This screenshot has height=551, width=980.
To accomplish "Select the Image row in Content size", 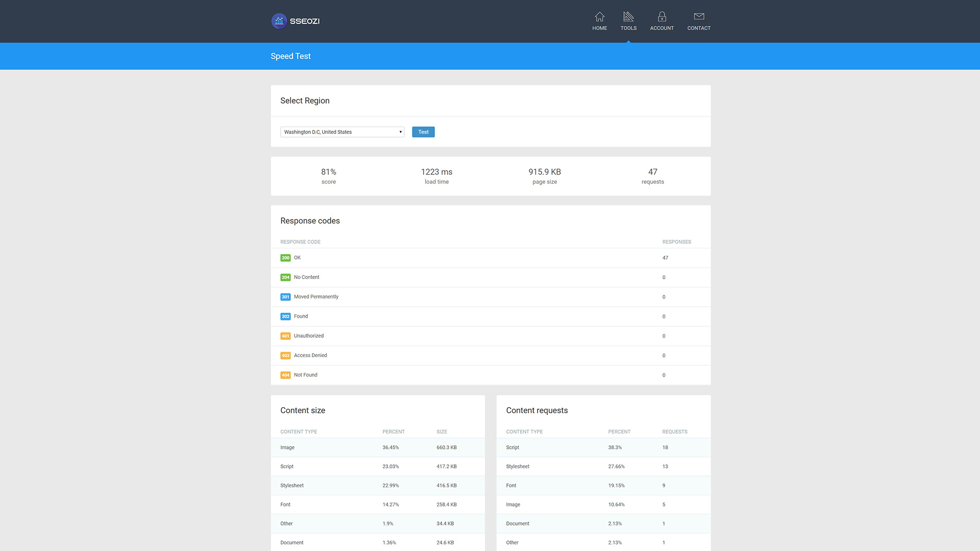I will point(378,447).
